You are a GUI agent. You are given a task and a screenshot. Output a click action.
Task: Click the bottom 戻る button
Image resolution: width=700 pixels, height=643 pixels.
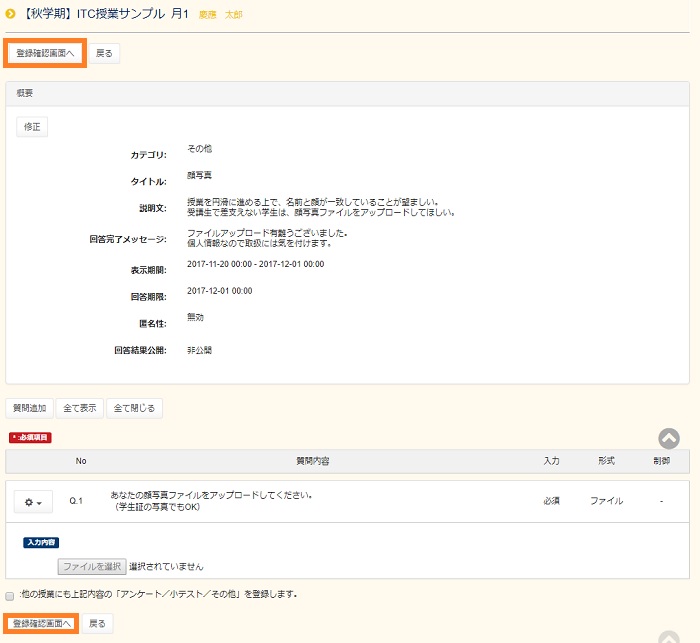click(97, 623)
